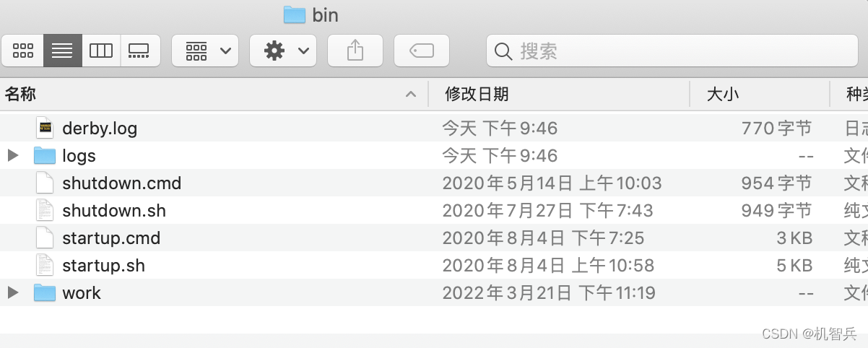The width and height of the screenshot is (868, 348).
Task: Switch to list view
Action: 62,51
